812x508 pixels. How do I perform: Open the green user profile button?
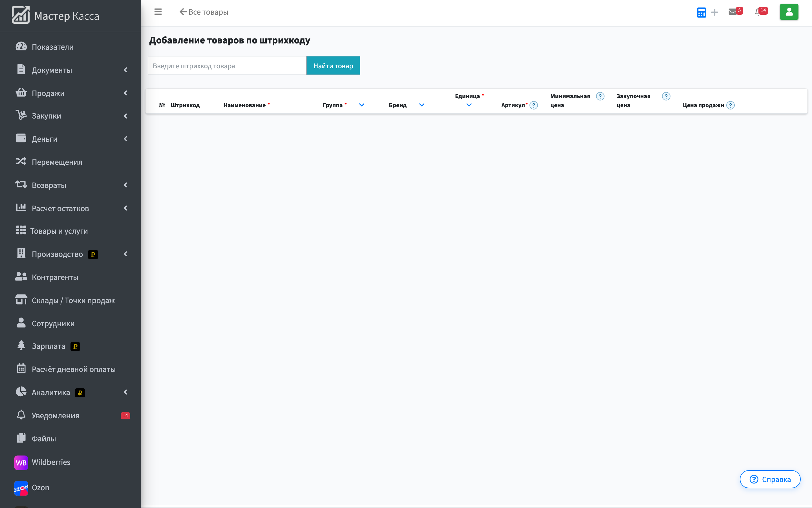click(789, 12)
